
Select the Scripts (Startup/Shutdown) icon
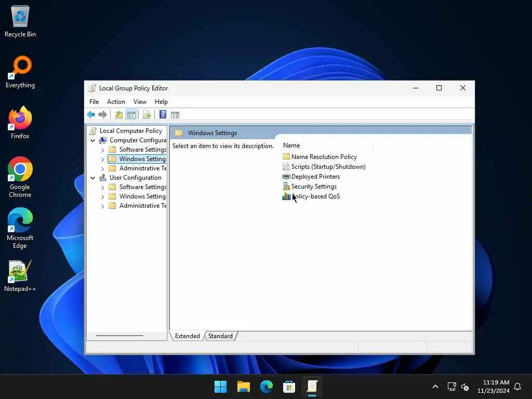point(286,167)
